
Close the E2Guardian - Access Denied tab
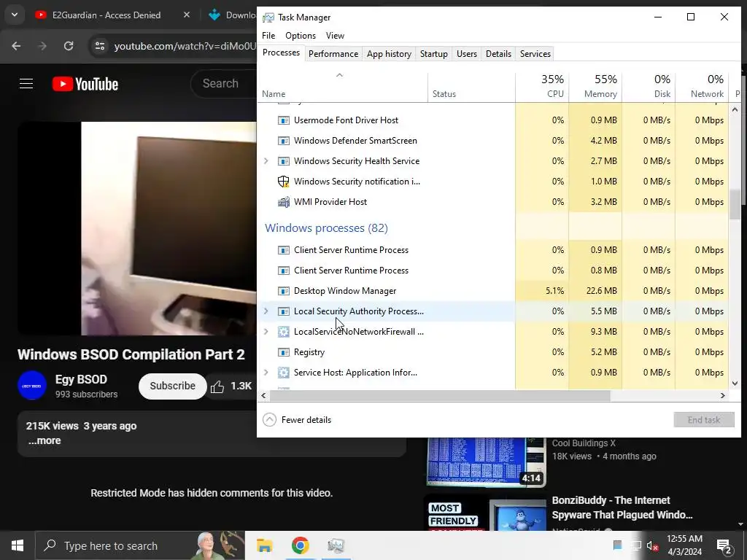click(187, 15)
